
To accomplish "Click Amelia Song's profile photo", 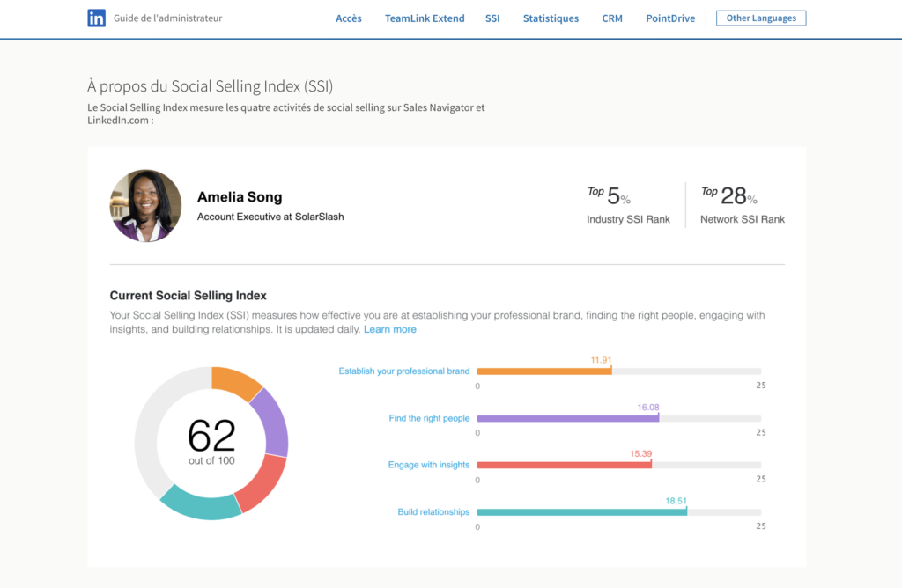I will (x=145, y=205).
